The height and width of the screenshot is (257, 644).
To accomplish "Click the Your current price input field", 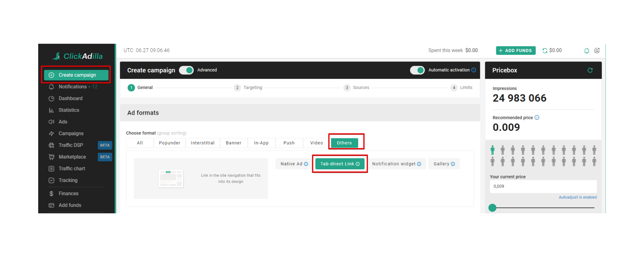I will click(543, 187).
